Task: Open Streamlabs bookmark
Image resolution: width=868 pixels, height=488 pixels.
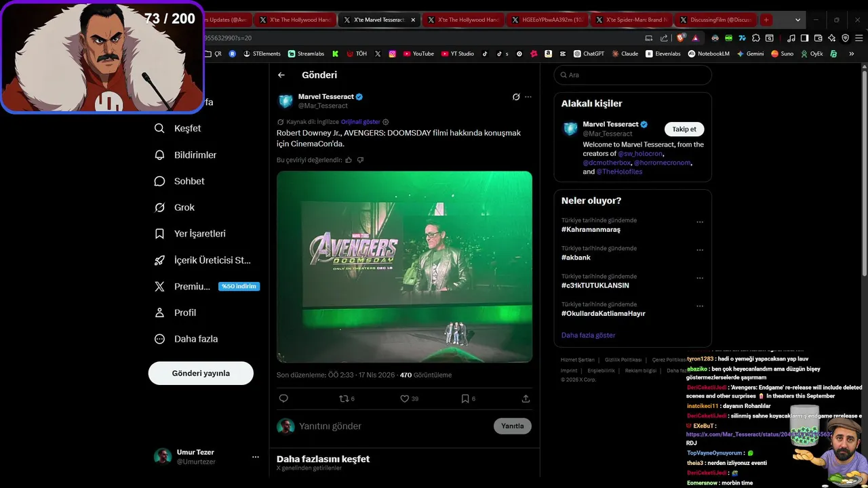Action: pyautogui.click(x=306, y=54)
